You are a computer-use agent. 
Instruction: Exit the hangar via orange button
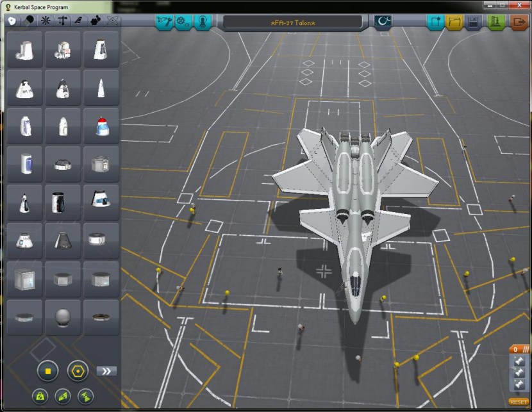[518, 22]
